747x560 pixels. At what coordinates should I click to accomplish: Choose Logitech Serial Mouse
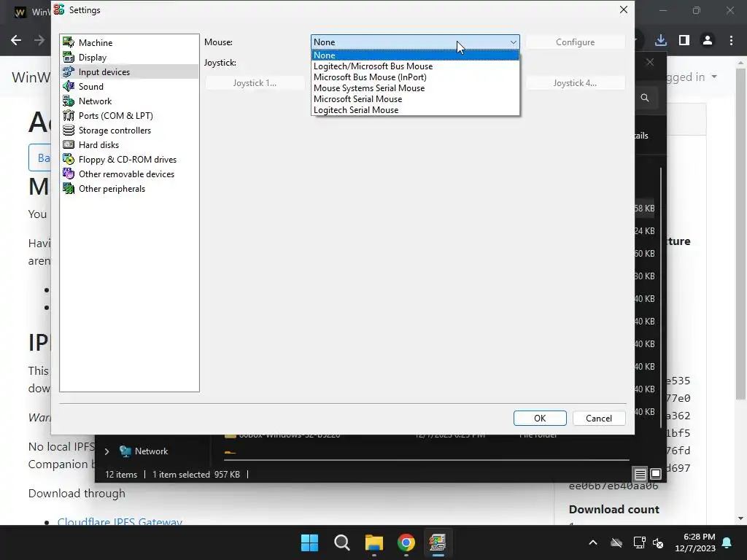pos(415,110)
